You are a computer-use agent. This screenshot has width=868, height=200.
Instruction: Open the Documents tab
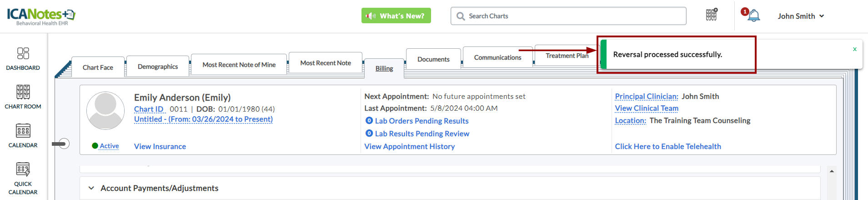coord(433,59)
